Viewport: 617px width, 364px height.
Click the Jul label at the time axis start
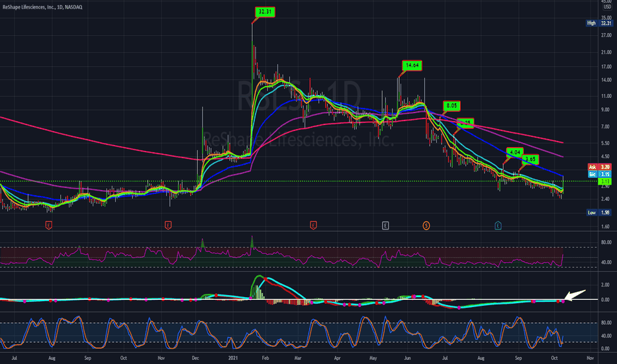[x=14, y=358]
